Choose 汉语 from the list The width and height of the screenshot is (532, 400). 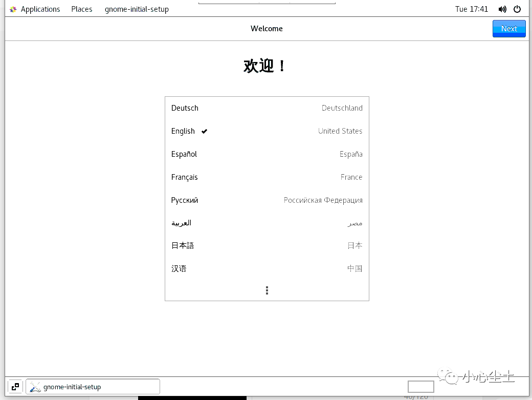267,268
